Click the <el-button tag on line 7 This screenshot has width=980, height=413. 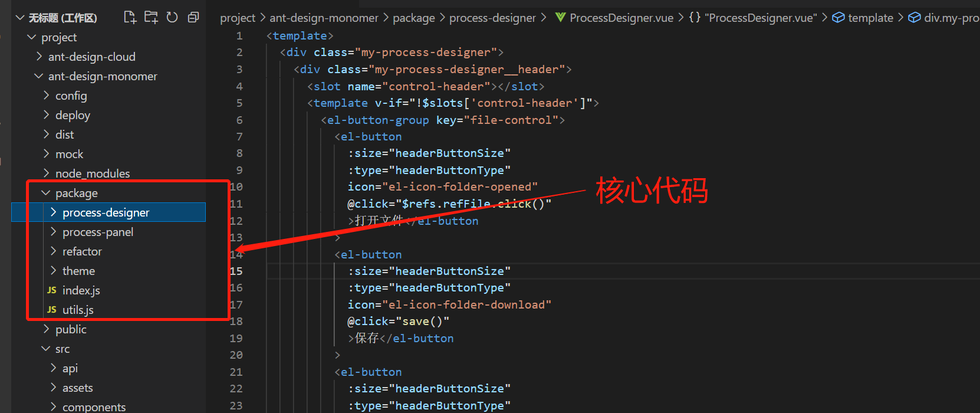click(x=368, y=137)
